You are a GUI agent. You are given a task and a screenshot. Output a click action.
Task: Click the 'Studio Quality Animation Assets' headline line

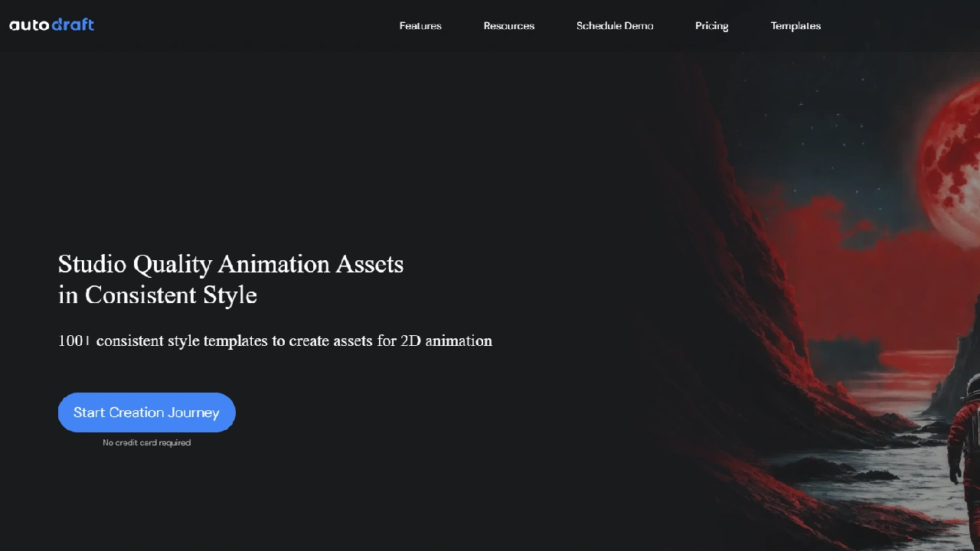point(230,264)
